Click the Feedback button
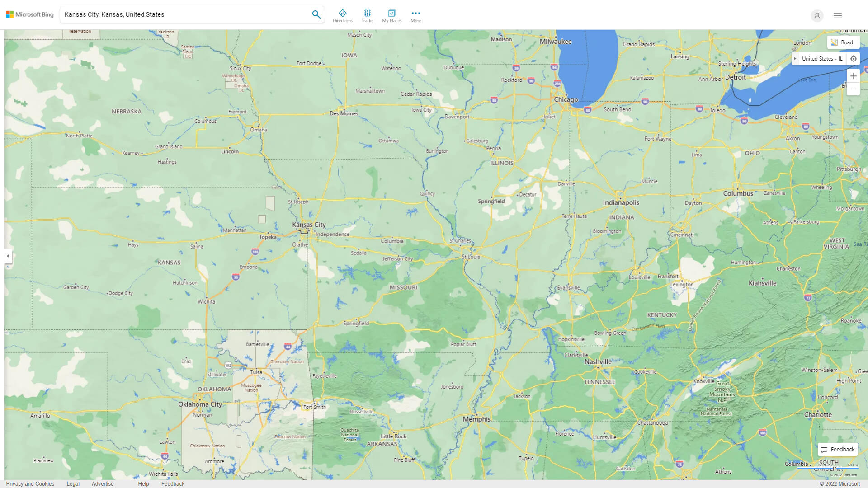The image size is (868, 488). [x=837, y=449]
